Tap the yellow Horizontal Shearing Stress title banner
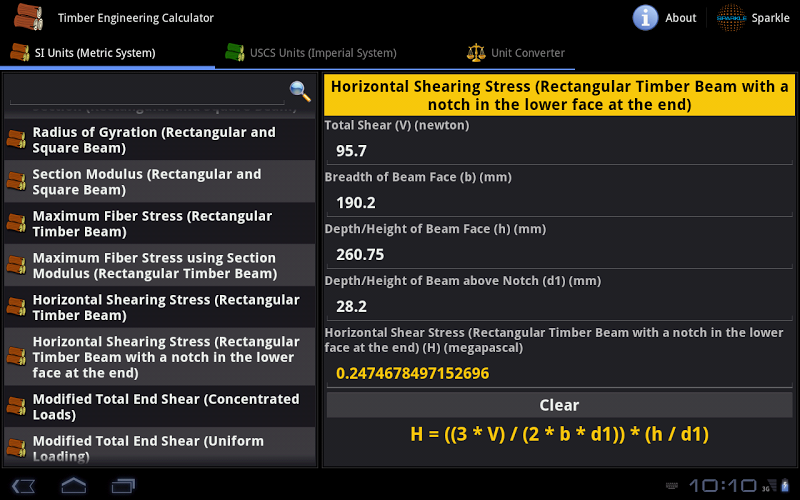 point(559,95)
